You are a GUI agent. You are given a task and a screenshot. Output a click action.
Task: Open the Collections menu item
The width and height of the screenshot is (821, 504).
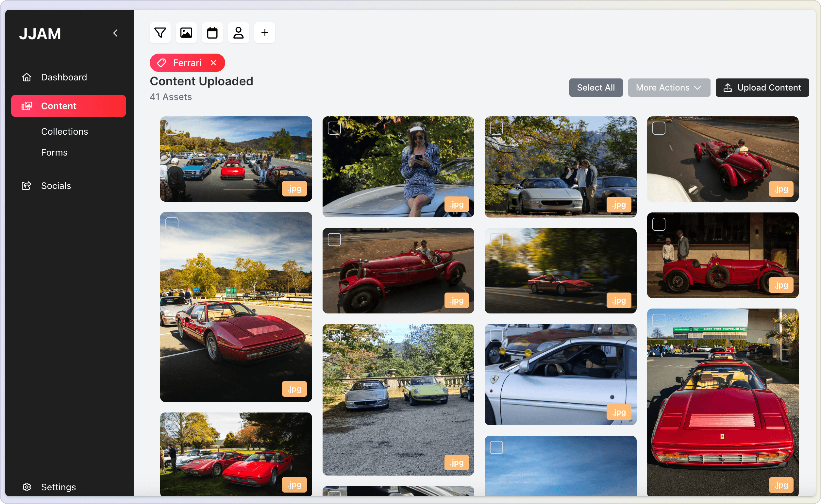click(x=65, y=131)
